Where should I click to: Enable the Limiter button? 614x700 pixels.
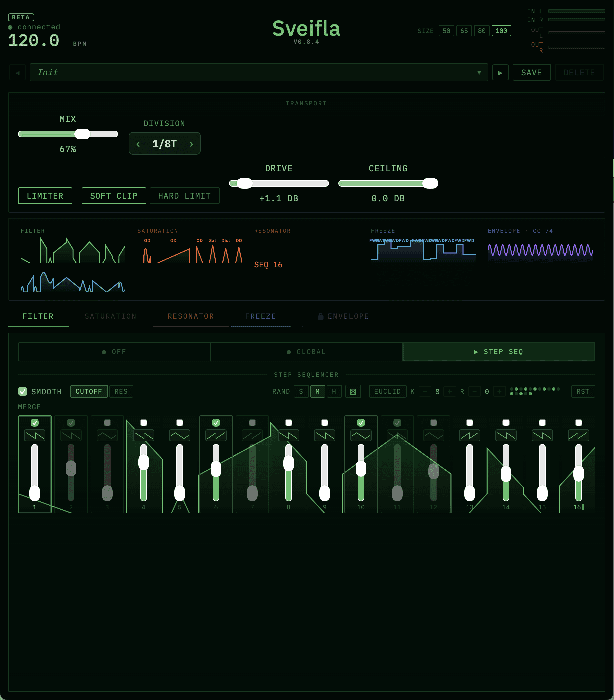[x=45, y=196]
